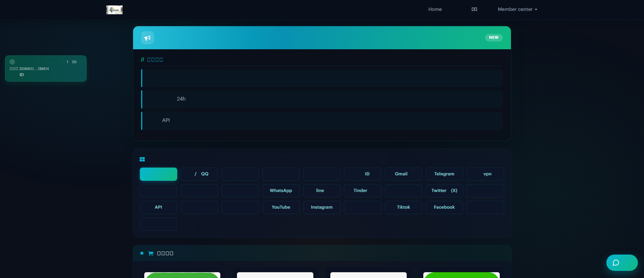
Task: Select the line category
Action: tap(322, 191)
